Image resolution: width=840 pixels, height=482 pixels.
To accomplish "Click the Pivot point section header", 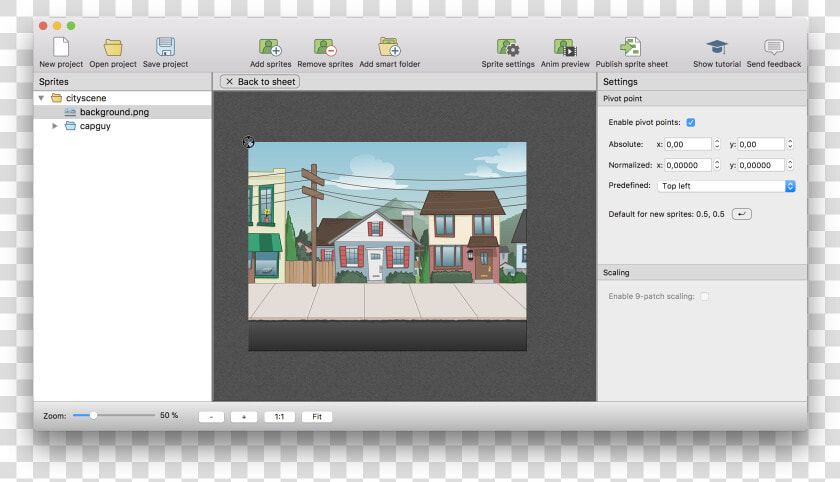I will click(702, 99).
